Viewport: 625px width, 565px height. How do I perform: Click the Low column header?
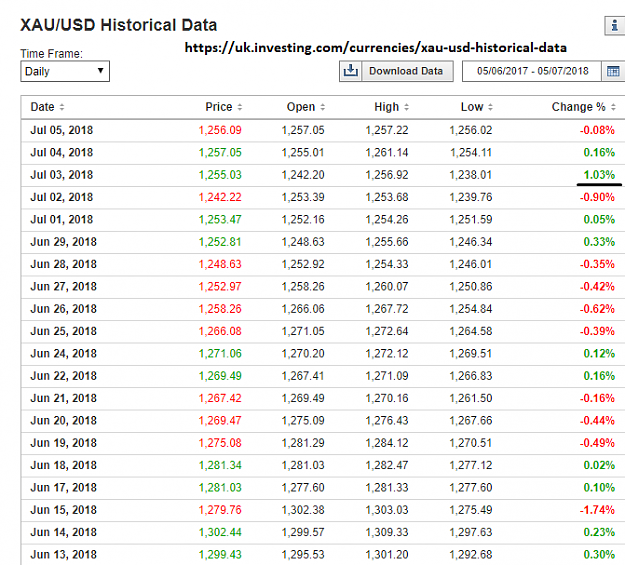click(x=472, y=107)
